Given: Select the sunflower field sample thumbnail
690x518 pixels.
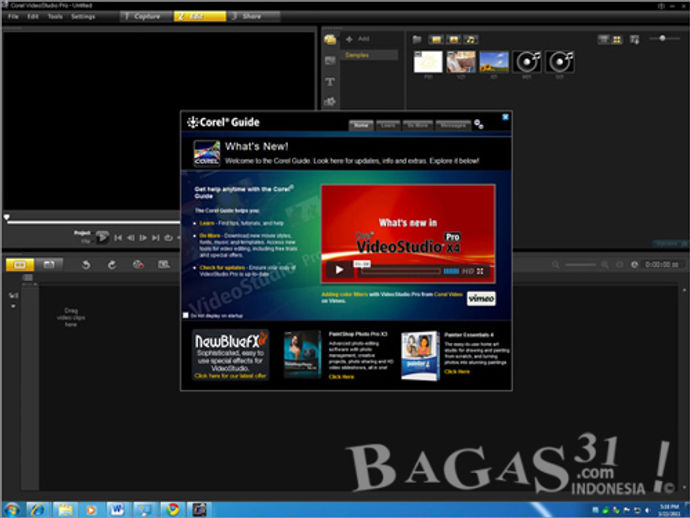Looking at the screenshot, I should [494, 62].
